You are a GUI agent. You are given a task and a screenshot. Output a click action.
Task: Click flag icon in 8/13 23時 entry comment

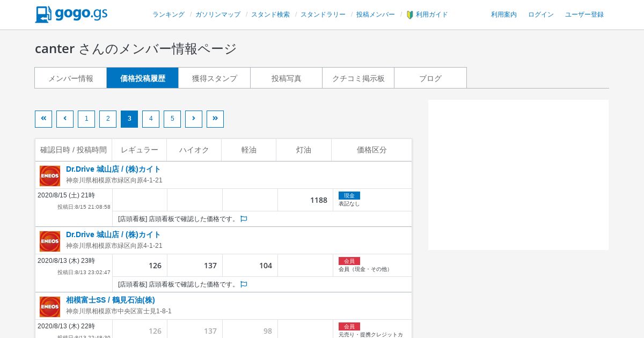pos(244,284)
